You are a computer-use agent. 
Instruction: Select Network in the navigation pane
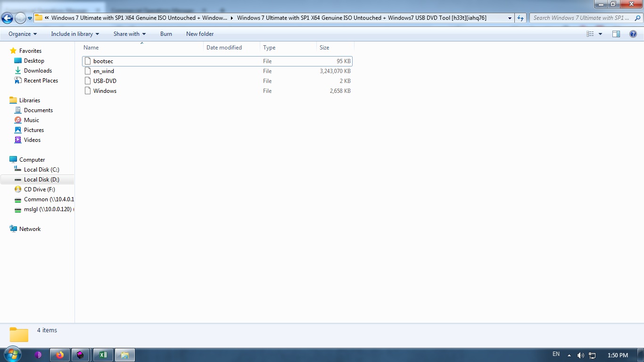[30, 229]
